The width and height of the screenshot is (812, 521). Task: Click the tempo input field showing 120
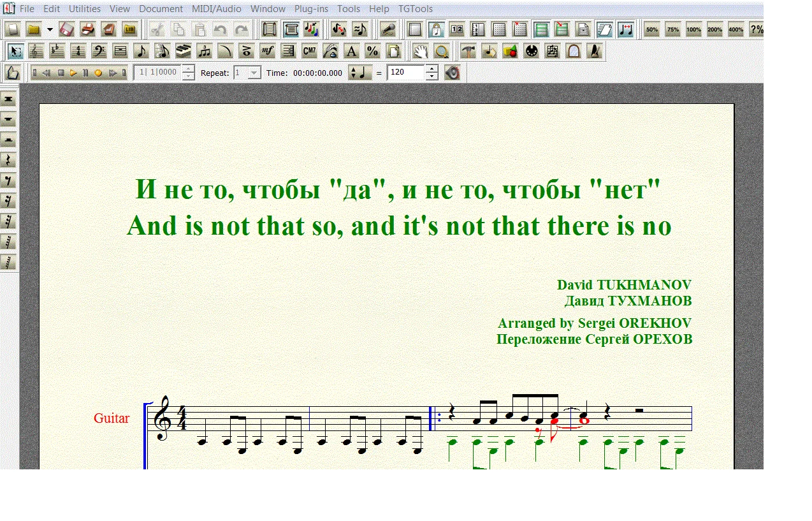tap(406, 73)
